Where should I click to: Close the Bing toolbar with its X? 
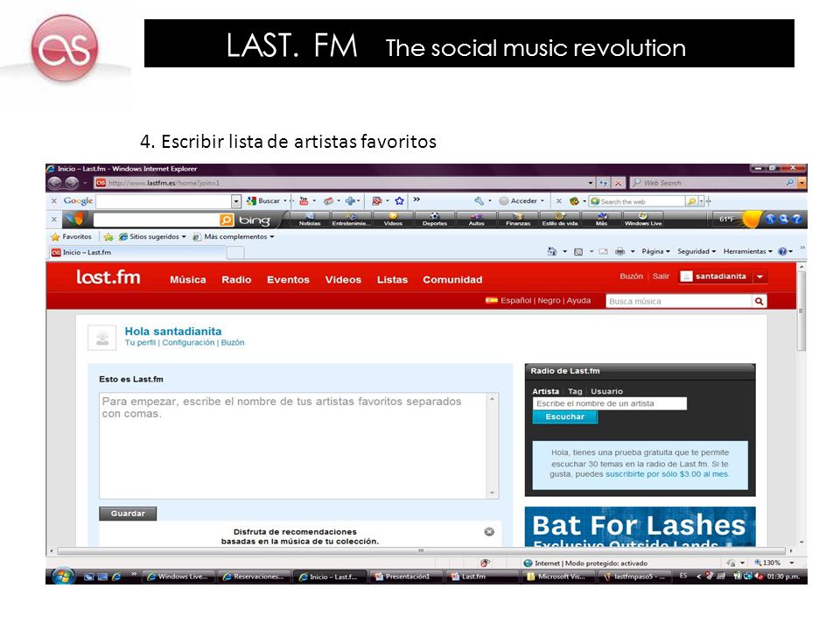54,219
